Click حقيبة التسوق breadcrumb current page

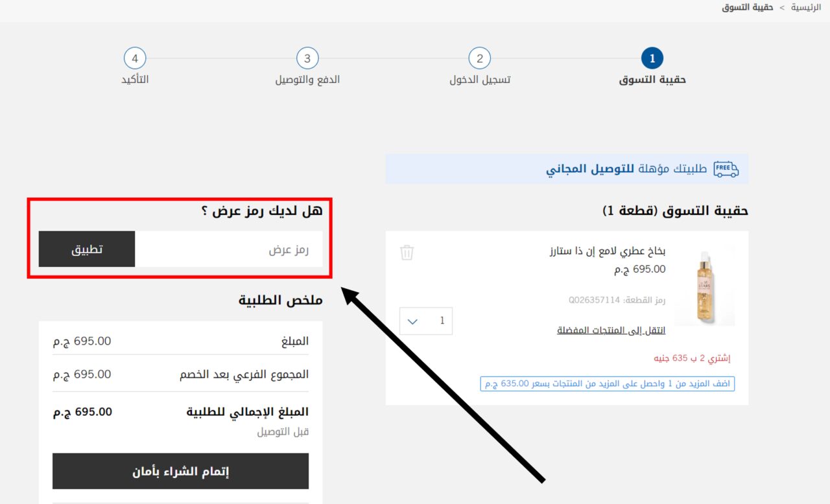748,7
